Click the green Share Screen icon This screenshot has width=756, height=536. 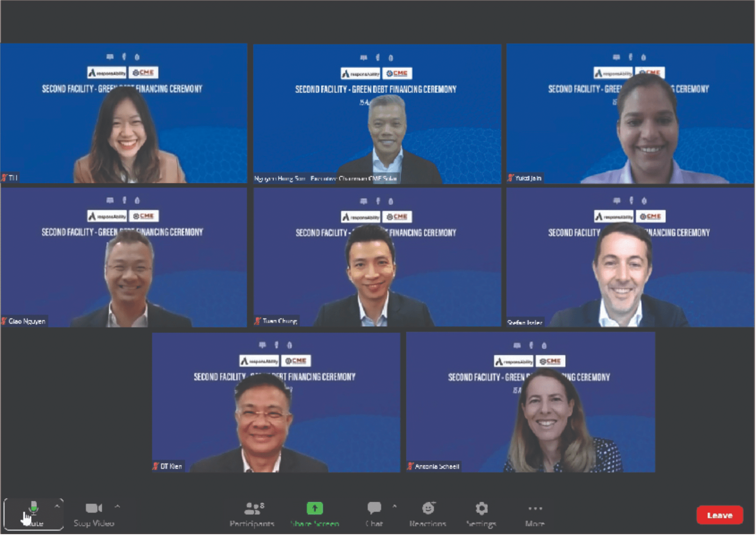pos(315,509)
